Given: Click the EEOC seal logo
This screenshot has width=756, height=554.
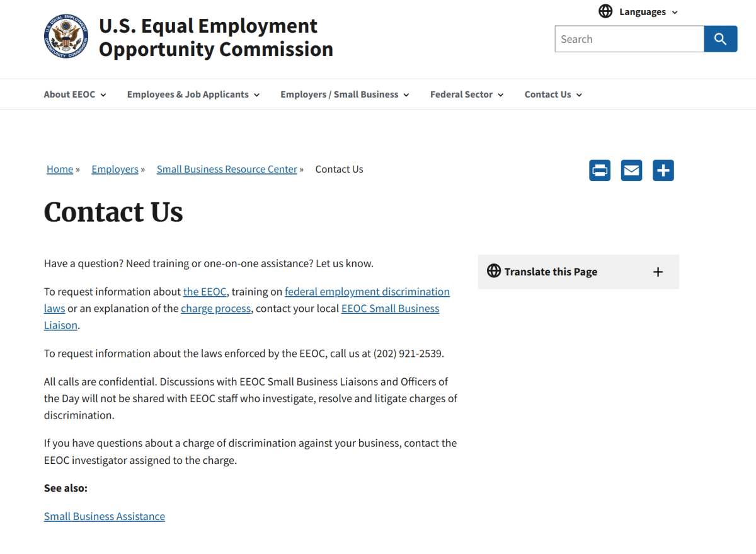Looking at the screenshot, I should [66, 36].
